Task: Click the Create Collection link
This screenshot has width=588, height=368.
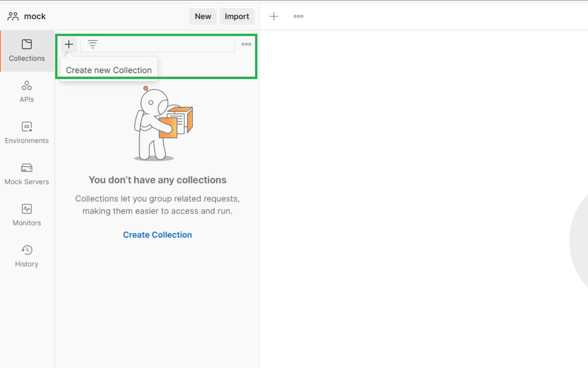Action: coord(157,235)
